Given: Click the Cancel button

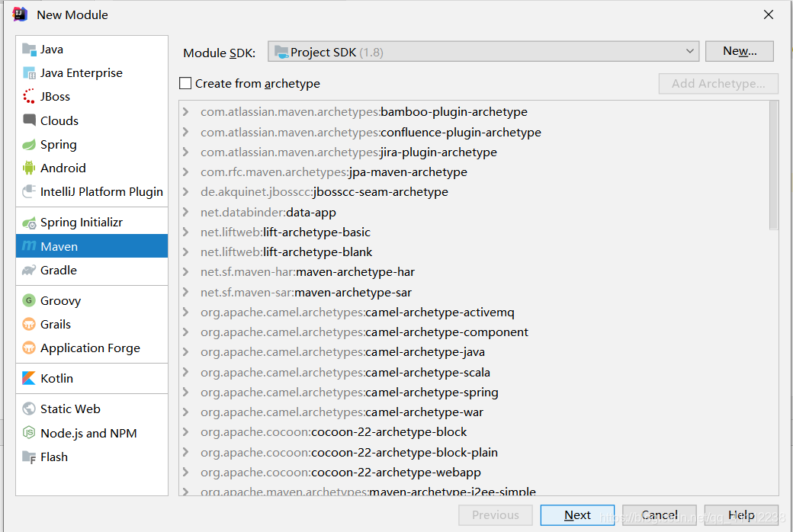Looking at the screenshot, I should coord(660,514).
